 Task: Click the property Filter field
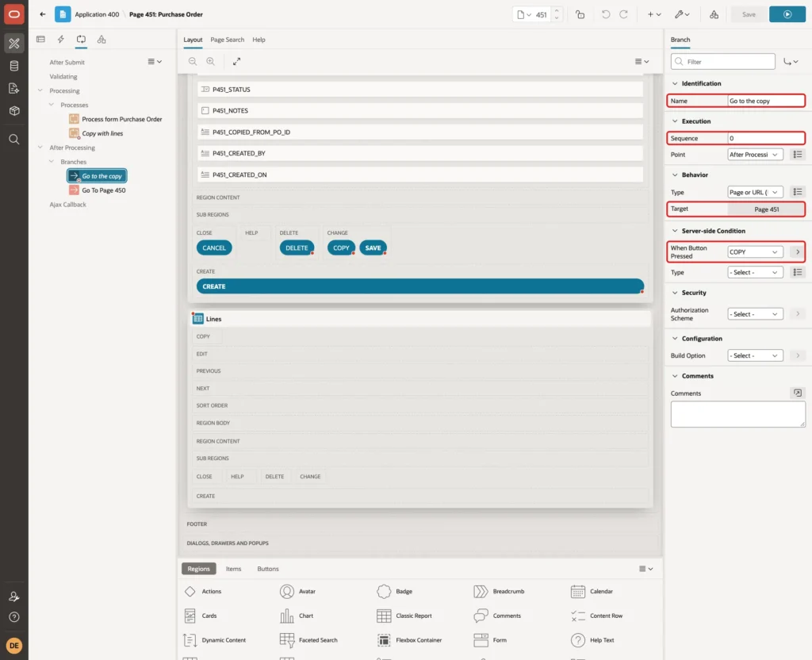pos(723,61)
